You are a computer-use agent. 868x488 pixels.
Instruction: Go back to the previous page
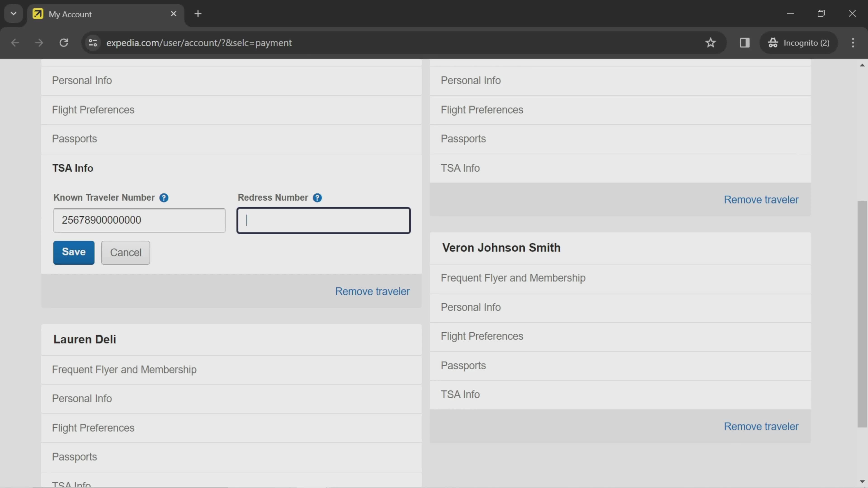15,43
